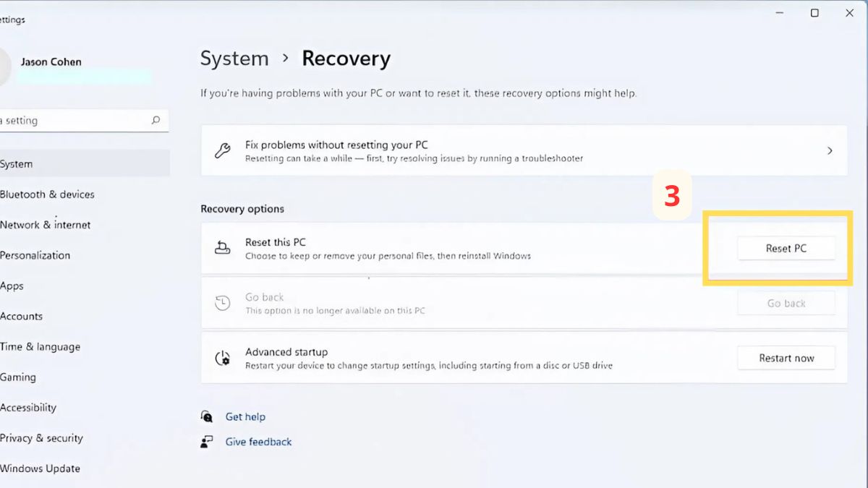Click the search magnifier icon
This screenshot has width=868, height=488.
[x=156, y=121]
